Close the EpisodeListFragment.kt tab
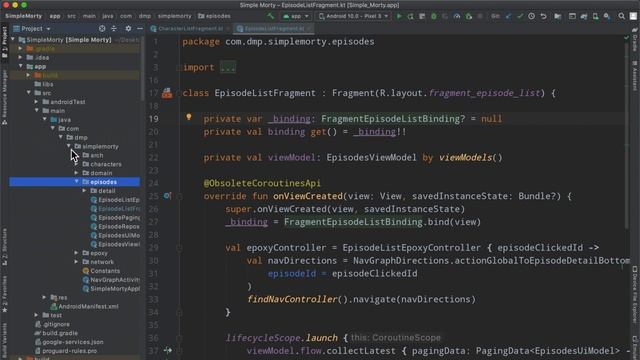This screenshot has width=640, height=360. pyautogui.click(x=309, y=29)
